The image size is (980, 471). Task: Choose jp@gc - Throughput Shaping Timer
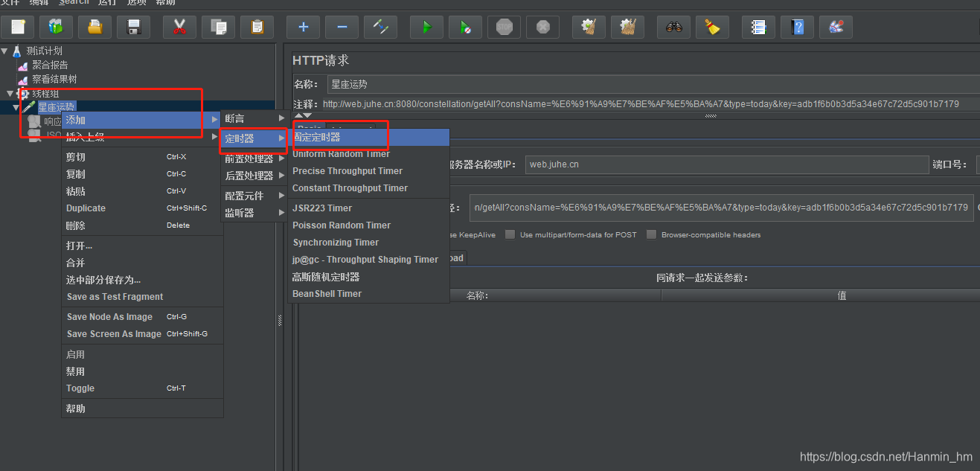tap(369, 260)
